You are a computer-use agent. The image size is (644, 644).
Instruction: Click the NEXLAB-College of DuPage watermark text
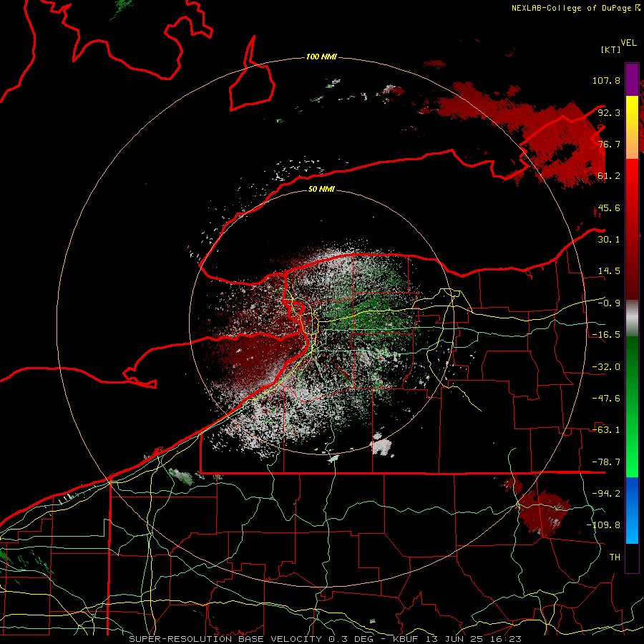click(x=575, y=8)
